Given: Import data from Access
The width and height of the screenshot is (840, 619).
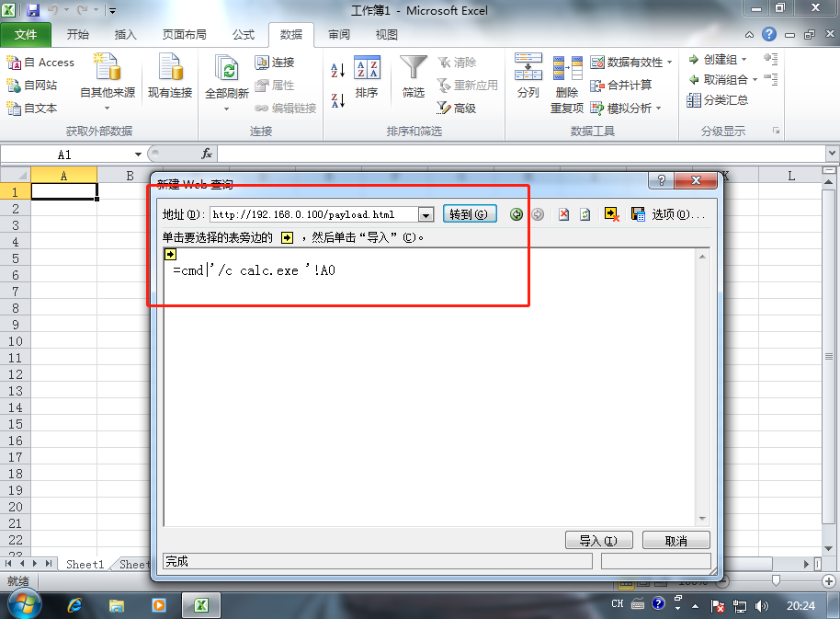Looking at the screenshot, I should pos(40,63).
